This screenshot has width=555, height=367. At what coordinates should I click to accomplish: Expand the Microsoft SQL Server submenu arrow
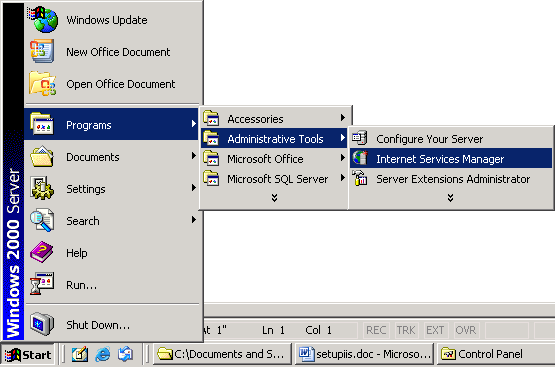point(343,178)
